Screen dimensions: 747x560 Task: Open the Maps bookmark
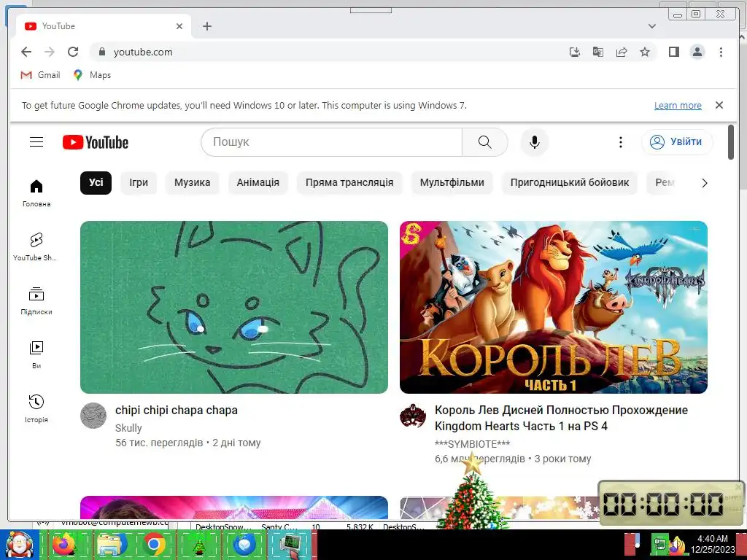pyautogui.click(x=92, y=75)
